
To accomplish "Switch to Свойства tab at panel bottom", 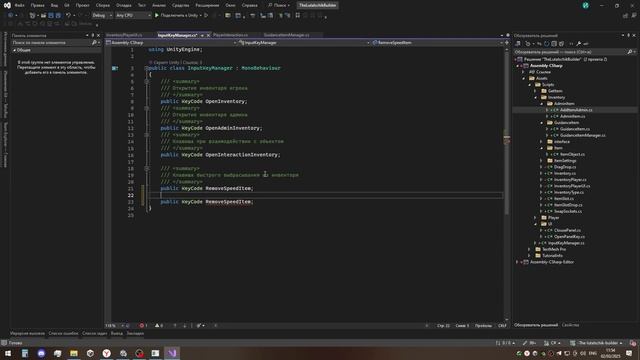I will point(570,325).
